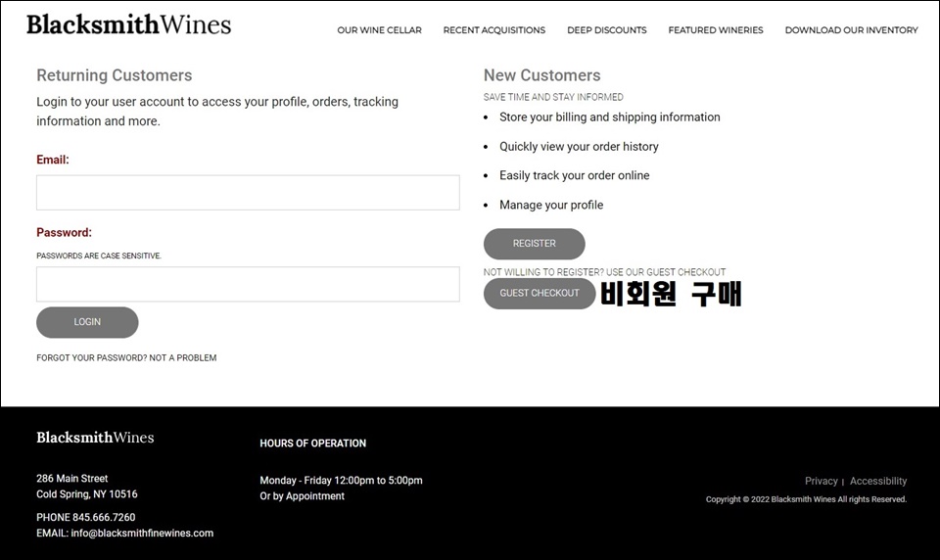Screen dimensions: 940x560
Task: Click 'Passwords are case sensitive' note
Action: 99,256
